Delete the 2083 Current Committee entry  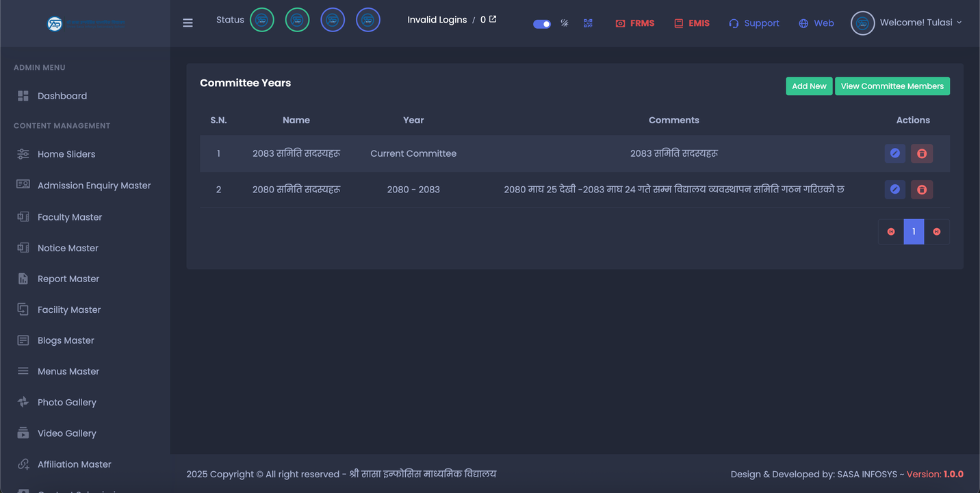(921, 153)
